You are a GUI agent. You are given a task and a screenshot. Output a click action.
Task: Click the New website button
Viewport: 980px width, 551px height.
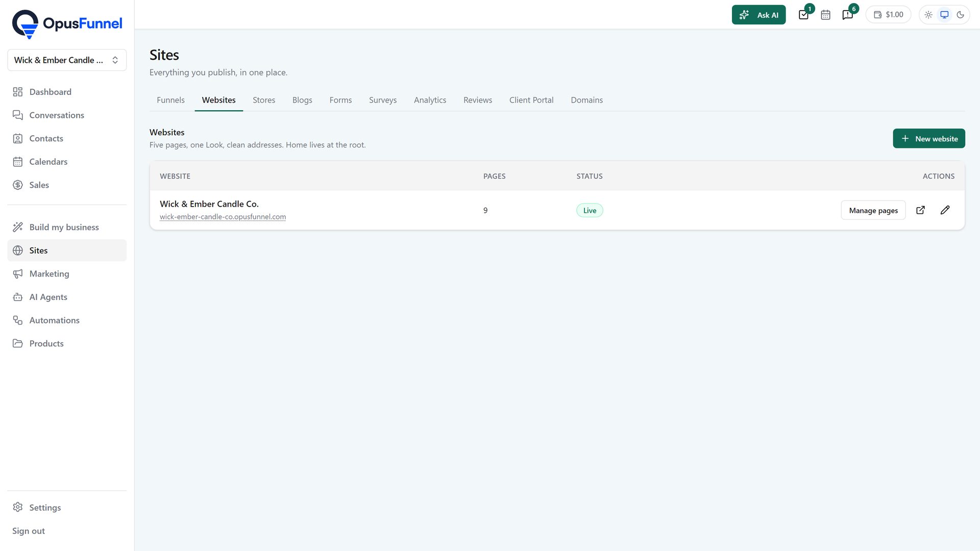[928, 139]
